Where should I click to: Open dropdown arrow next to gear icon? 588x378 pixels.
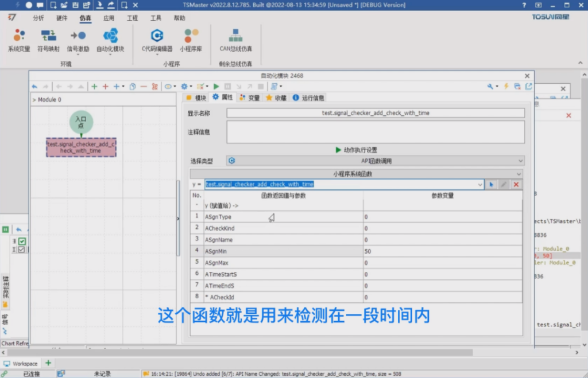click(191, 87)
